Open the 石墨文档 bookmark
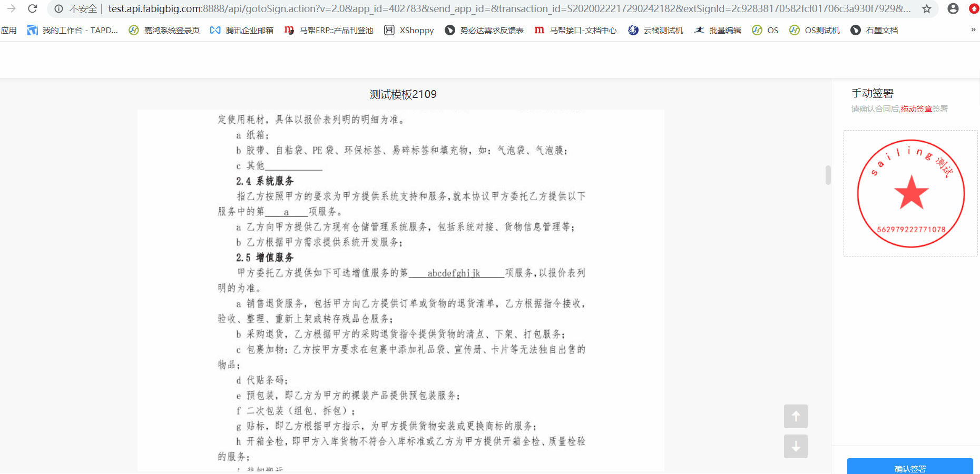This screenshot has height=474, width=980. tap(874, 30)
